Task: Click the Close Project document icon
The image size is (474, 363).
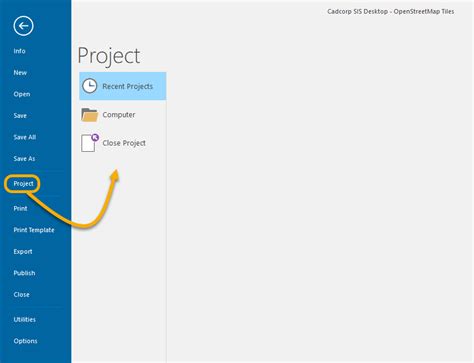Action: coord(90,143)
